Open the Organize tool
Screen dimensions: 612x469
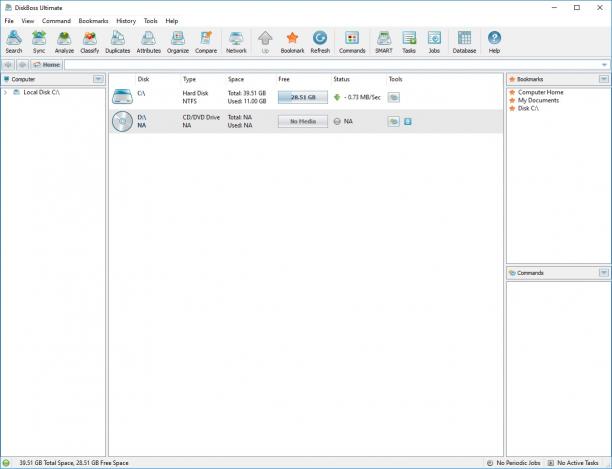pyautogui.click(x=178, y=42)
